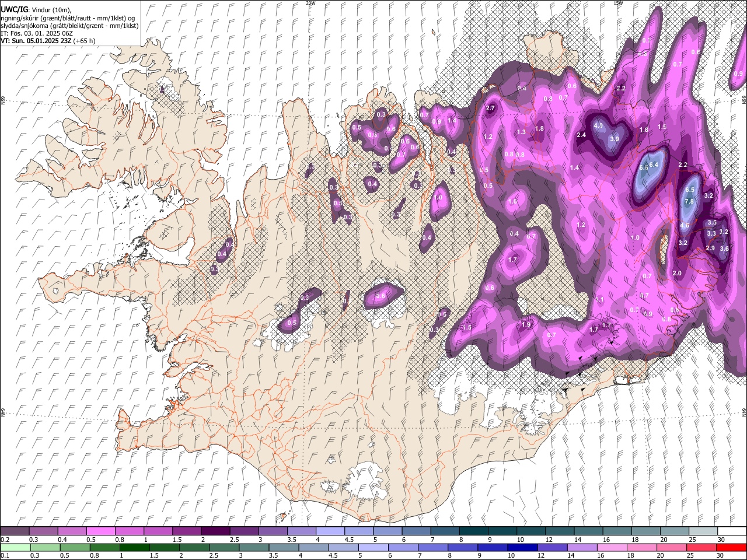Image resolution: width=747 pixels, height=560 pixels.
Task: Click the light lavender 4–4.5 snow scale swatch
Action: point(330,531)
